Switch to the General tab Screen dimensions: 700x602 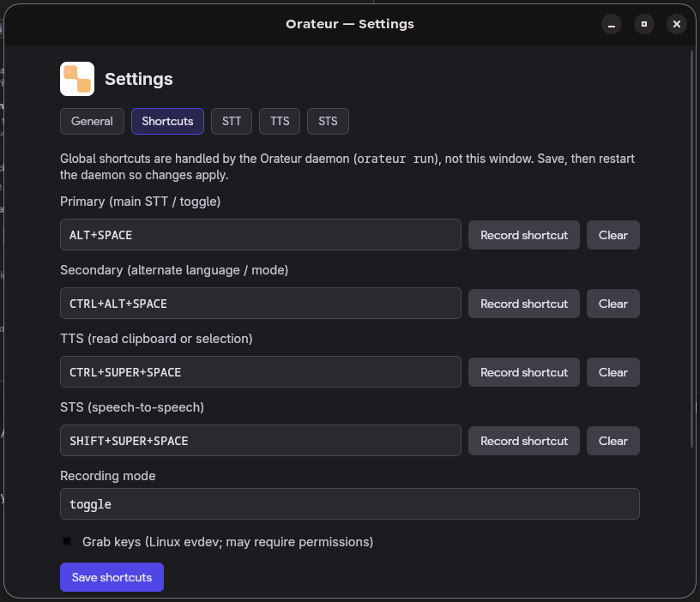coord(92,121)
